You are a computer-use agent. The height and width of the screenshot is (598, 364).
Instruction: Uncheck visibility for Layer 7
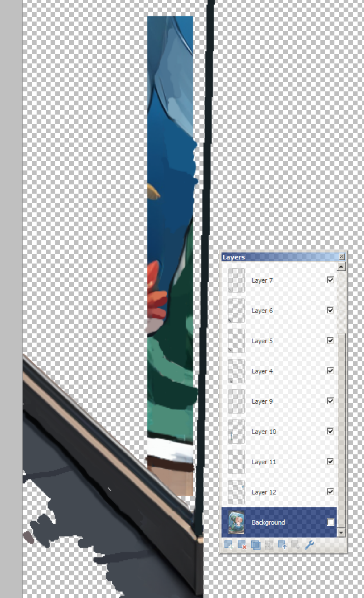pos(330,280)
